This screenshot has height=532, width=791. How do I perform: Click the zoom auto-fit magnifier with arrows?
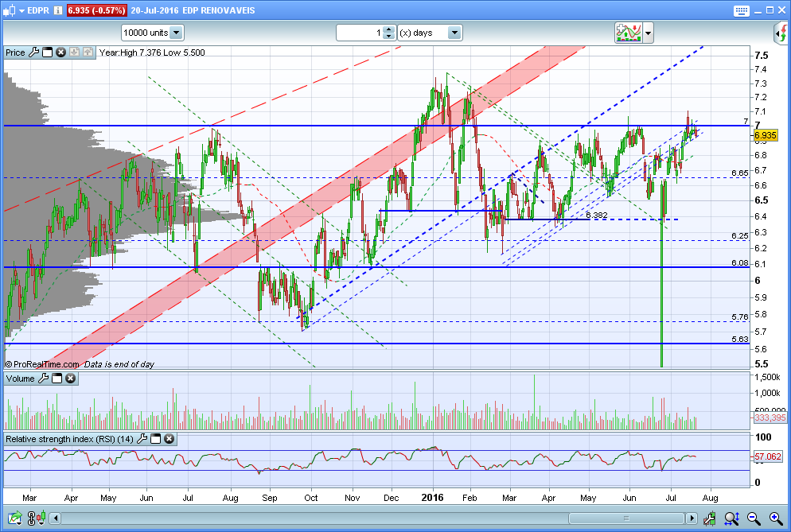pyautogui.click(x=732, y=518)
